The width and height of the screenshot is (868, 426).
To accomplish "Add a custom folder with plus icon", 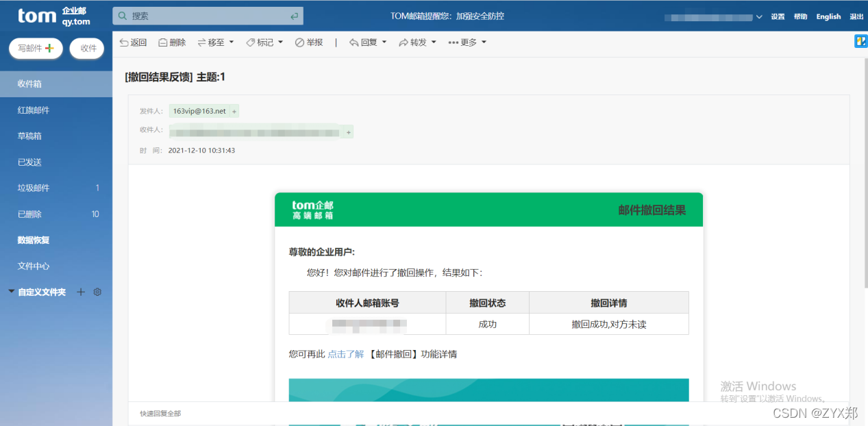I will point(81,292).
